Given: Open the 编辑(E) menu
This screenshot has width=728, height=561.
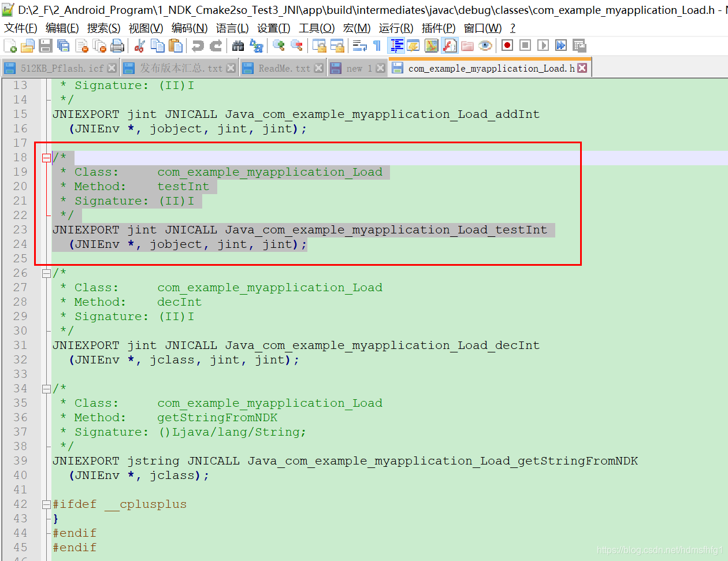Looking at the screenshot, I should [x=62, y=28].
